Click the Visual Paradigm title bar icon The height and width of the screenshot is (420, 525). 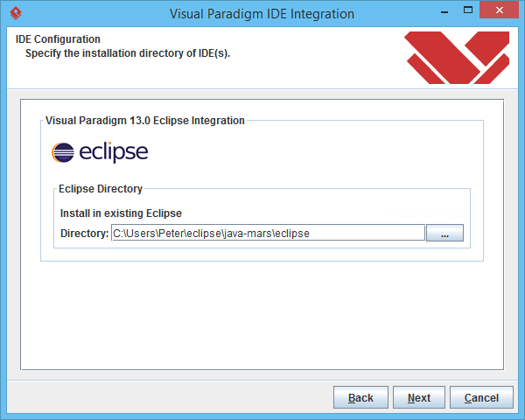coord(16,13)
